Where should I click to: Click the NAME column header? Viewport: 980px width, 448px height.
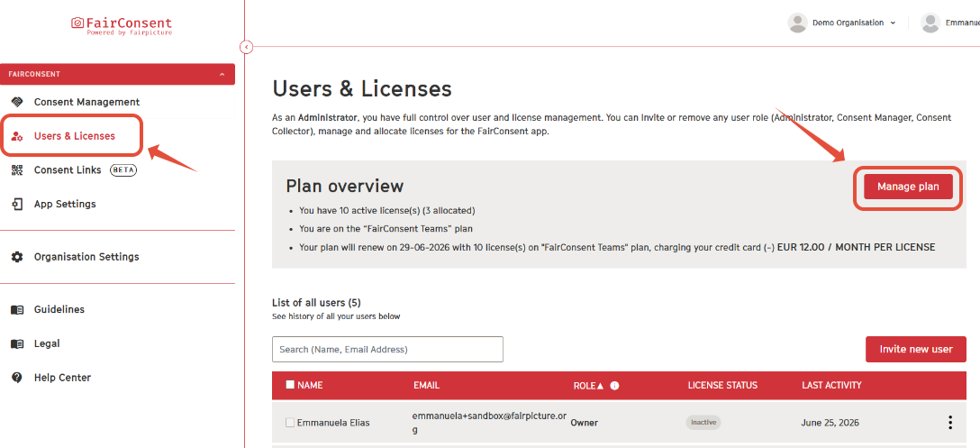point(310,386)
